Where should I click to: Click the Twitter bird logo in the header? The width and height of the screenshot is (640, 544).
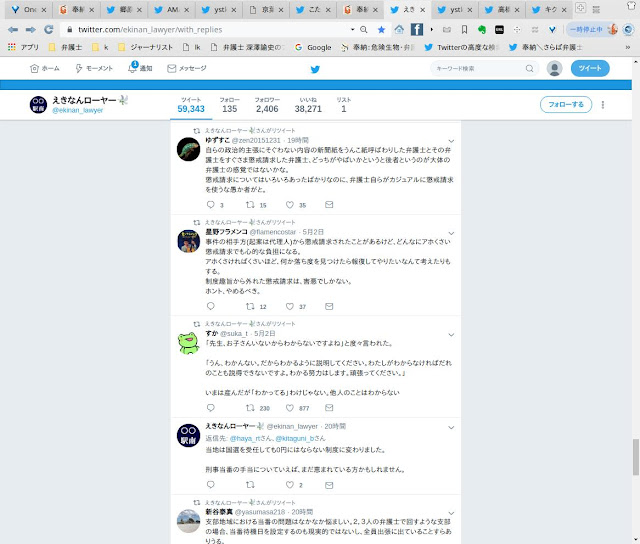tap(315, 69)
